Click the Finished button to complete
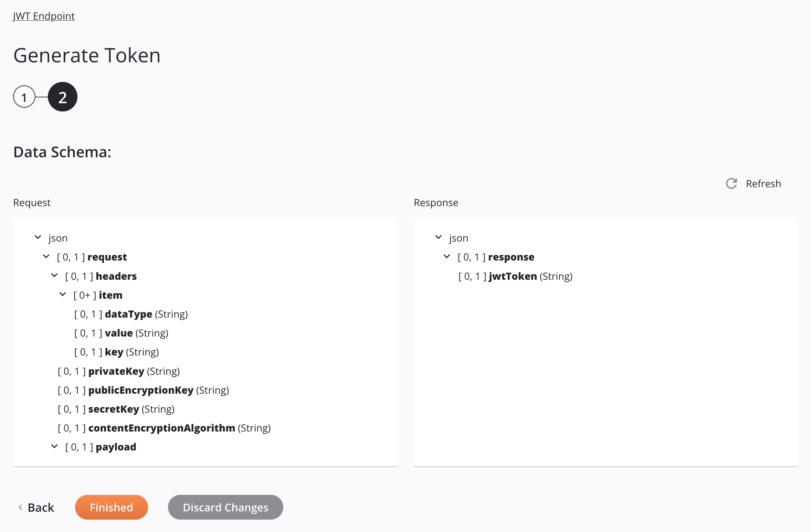Viewport: 811px width, 532px height. coord(111,508)
